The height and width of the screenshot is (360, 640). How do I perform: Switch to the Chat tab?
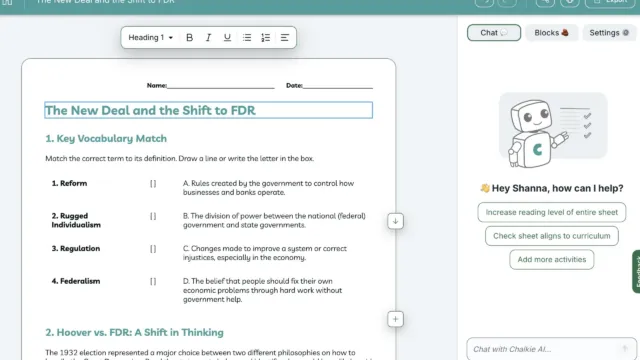click(494, 33)
